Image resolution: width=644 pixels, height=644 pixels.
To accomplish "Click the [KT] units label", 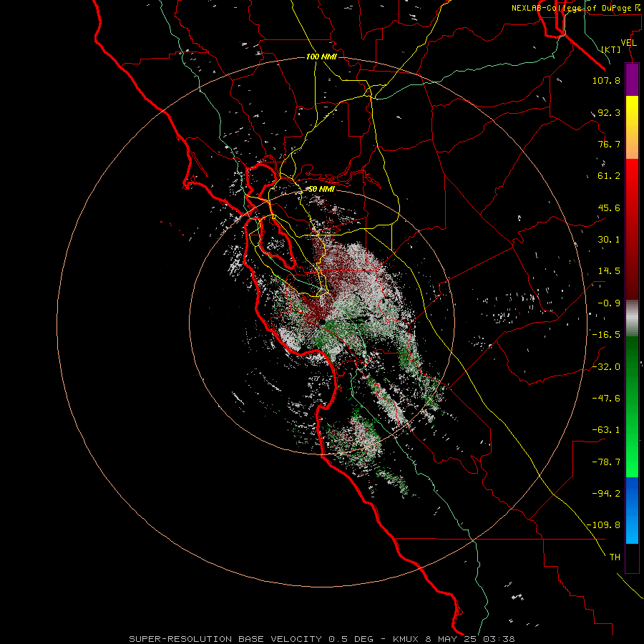I will (x=611, y=49).
